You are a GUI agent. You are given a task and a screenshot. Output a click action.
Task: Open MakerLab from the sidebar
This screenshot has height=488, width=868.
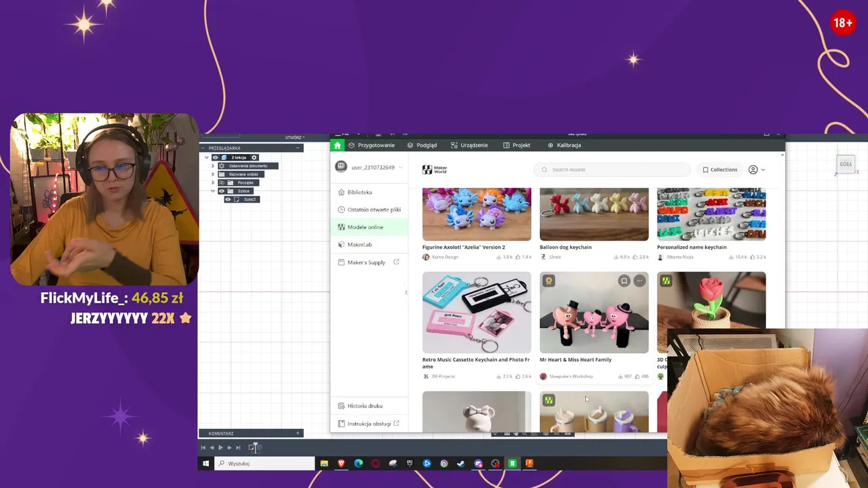(x=370, y=244)
